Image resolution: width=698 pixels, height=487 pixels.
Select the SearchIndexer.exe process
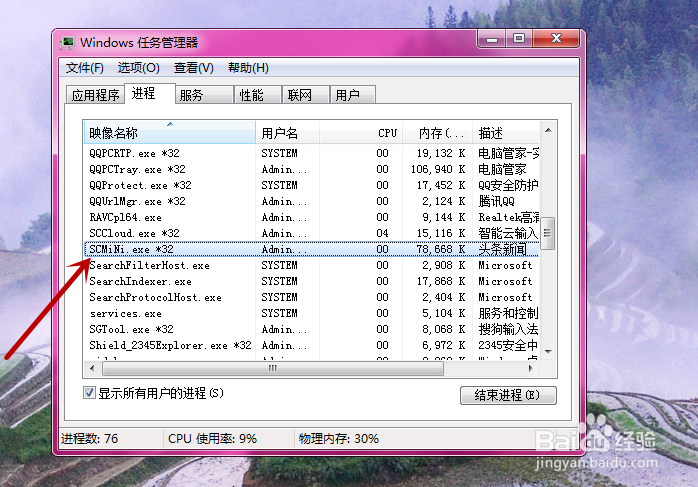(312, 281)
